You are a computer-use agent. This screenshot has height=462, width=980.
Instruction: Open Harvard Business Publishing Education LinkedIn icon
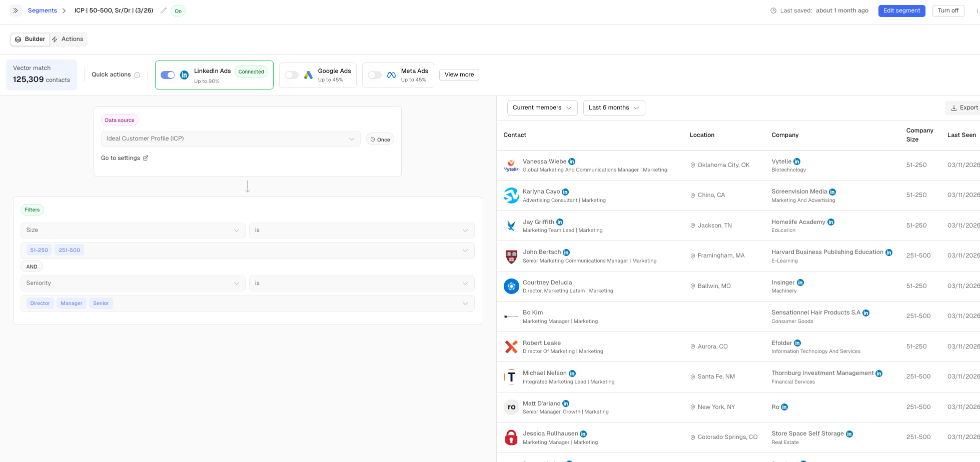click(x=889, y=252)
